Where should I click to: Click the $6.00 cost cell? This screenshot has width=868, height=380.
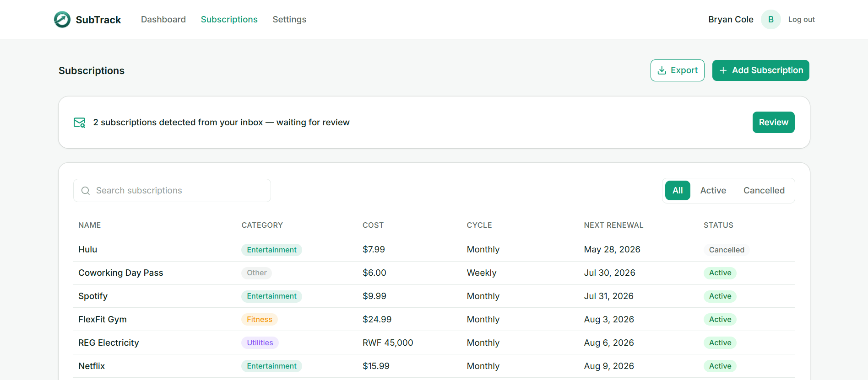[374, 273]
